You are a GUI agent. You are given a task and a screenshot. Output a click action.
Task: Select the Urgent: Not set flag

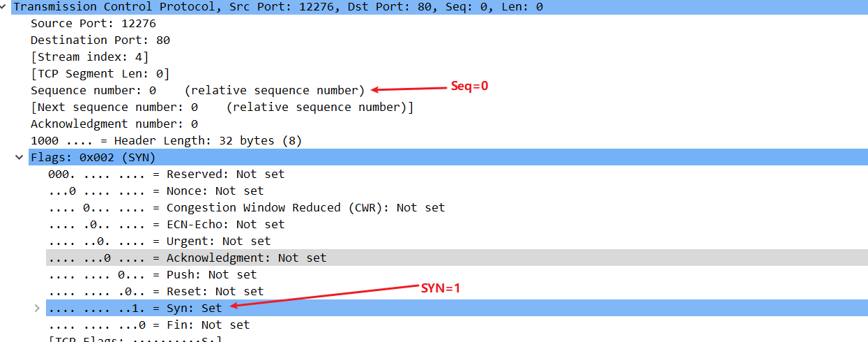point(160,241)
